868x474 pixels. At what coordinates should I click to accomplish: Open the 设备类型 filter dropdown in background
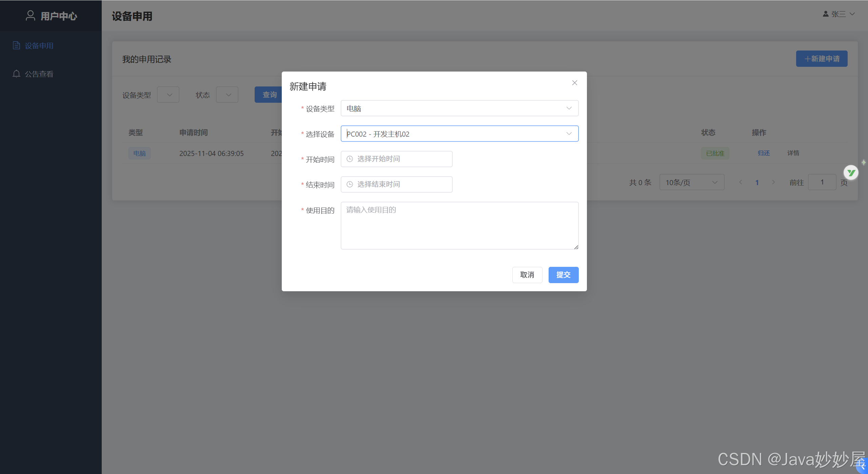tap(168, 95)
